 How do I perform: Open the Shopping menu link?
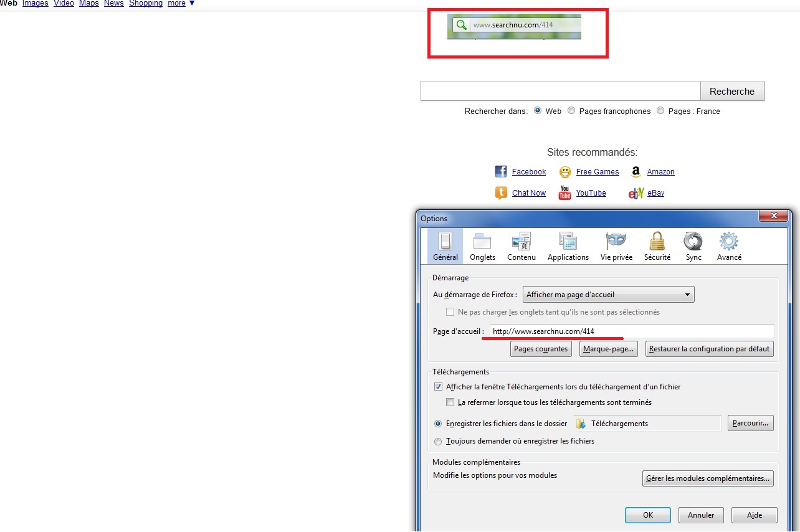pyautogui.click(x=146, y=4)
